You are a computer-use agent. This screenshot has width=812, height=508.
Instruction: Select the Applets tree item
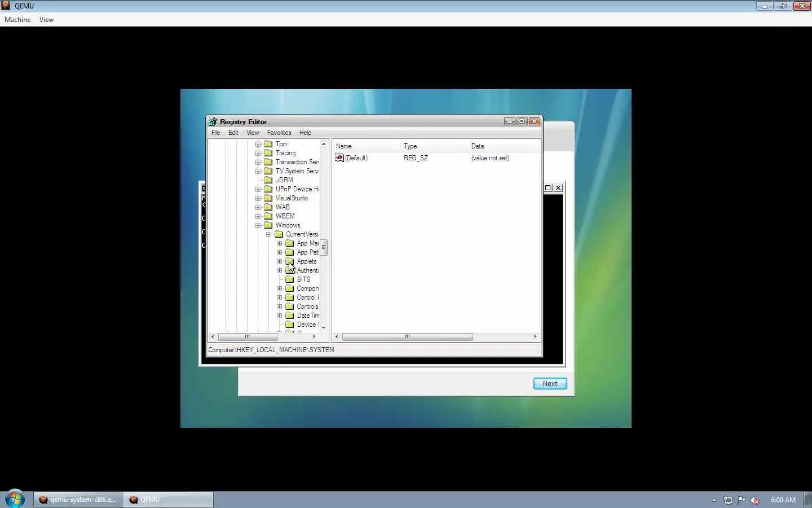[307, 261]
